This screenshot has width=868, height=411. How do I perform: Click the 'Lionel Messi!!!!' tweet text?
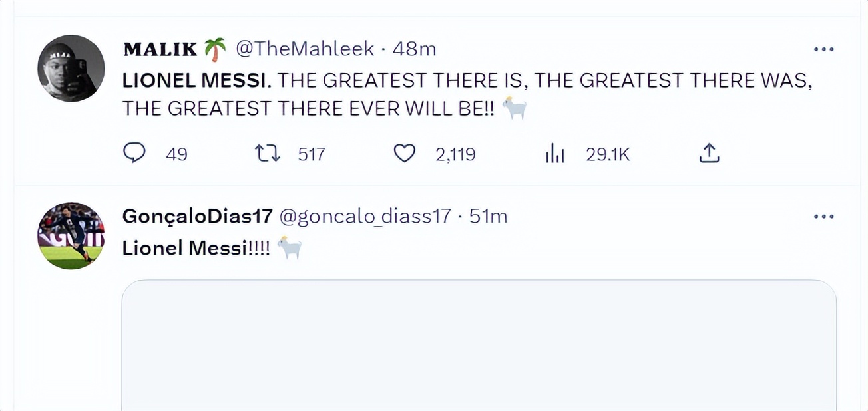click(x=196, y=249)
